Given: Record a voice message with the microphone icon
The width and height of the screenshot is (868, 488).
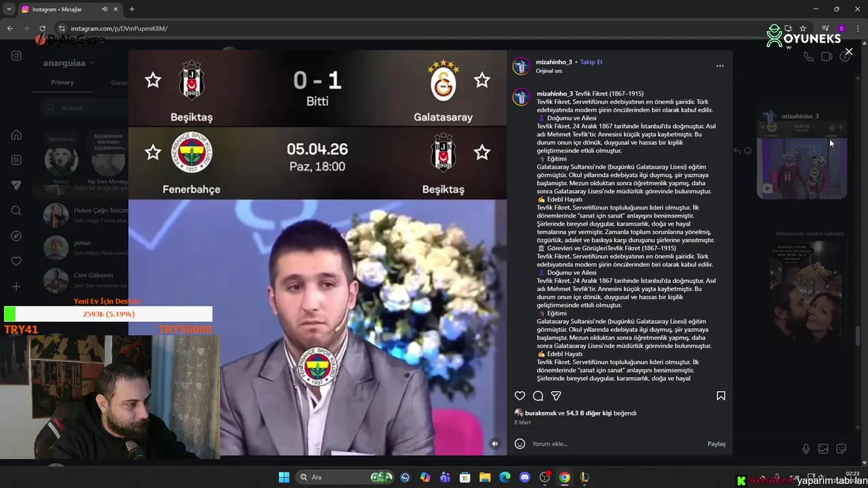Looking at the screenshot, I should [x=806, y=449].
